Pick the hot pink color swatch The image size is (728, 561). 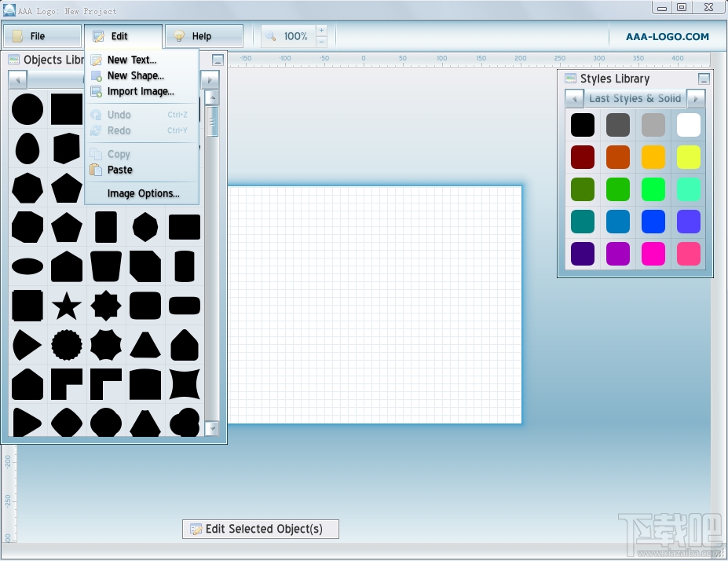click(689, 254)
